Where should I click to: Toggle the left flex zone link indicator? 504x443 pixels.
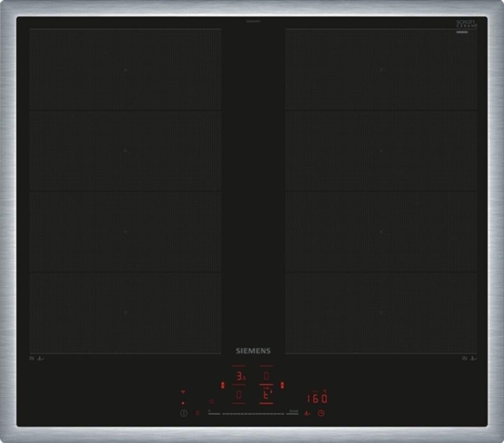222,385
